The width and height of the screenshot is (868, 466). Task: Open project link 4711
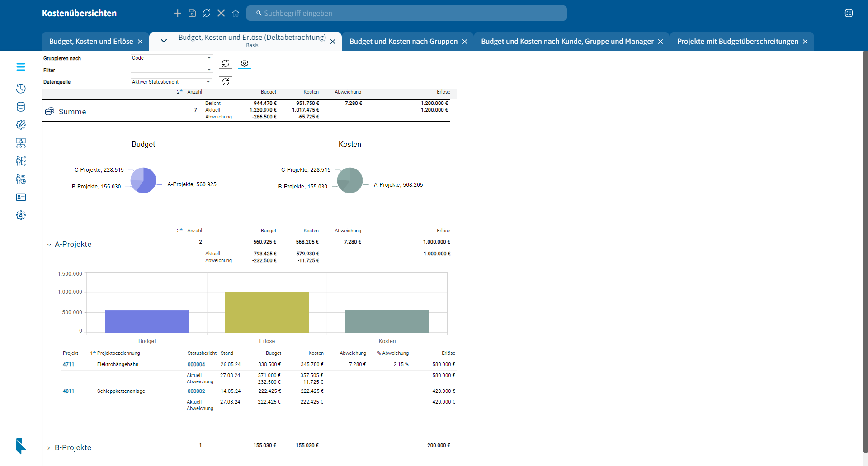click(x=68, y=364)
